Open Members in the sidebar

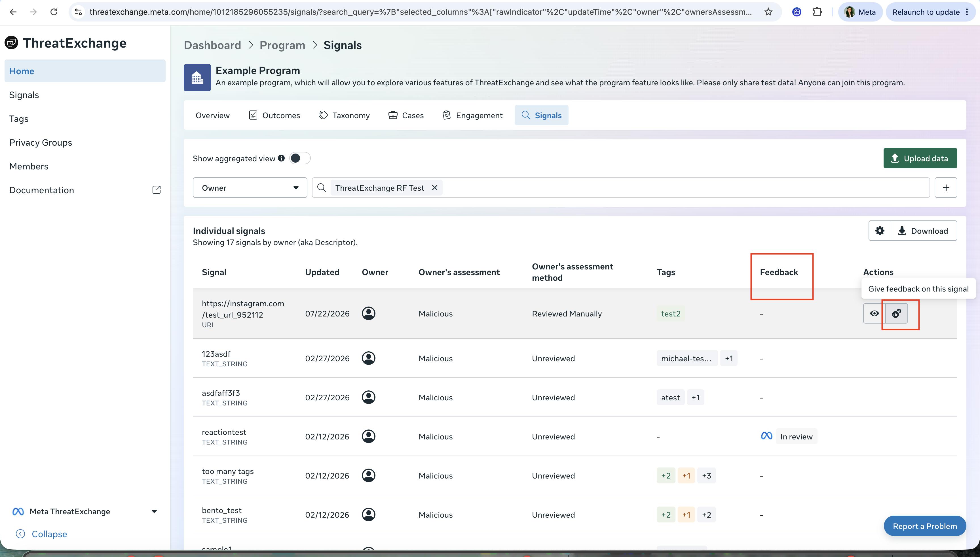[x=85, y=166]
